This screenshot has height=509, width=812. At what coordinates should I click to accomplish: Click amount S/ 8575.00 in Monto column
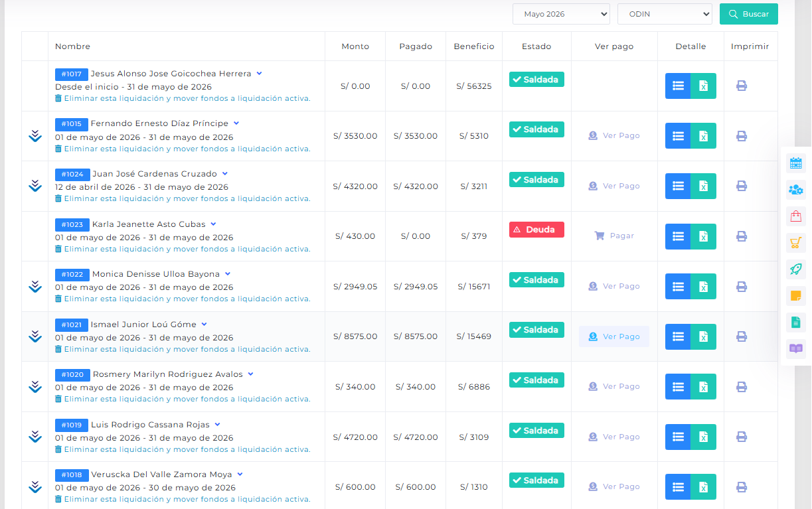[355, 336]
